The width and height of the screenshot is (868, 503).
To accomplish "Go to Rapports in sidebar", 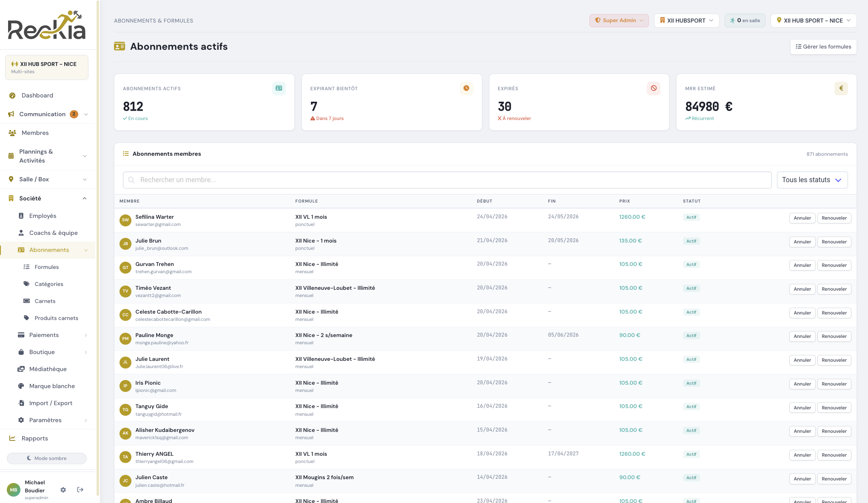I will (35, 438).
